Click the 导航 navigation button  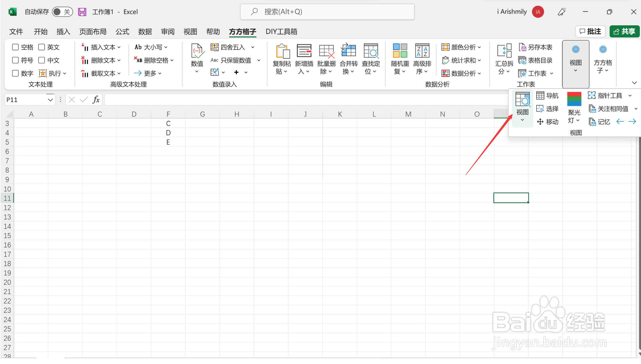click(x=547, y=96)
